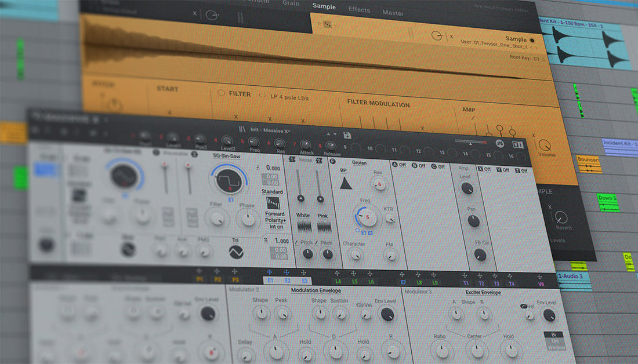Toggle the FILTER on/off circle in sampler
638x364 pixels.
[221, 93]
